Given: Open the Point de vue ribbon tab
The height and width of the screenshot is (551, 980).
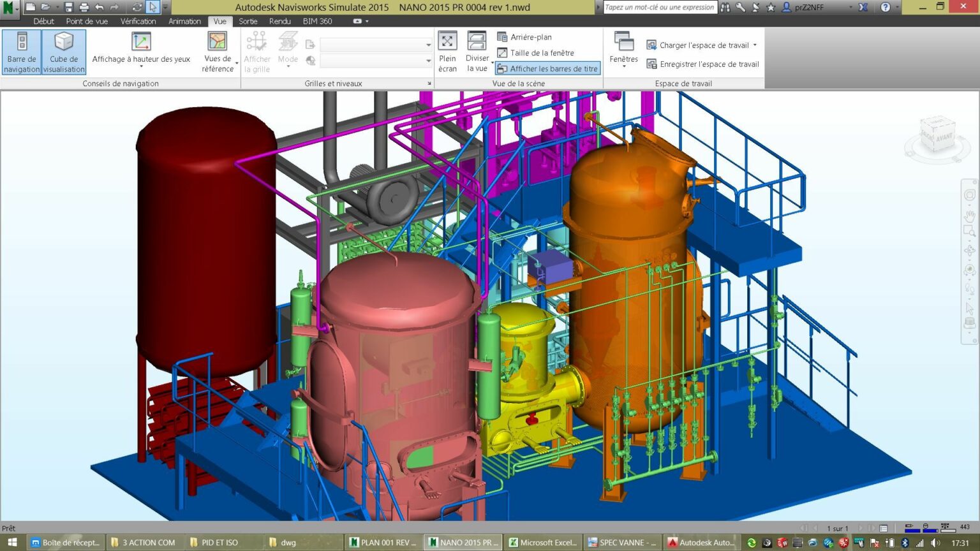Looking at the screenshot, I should click(x=87, y=21).
